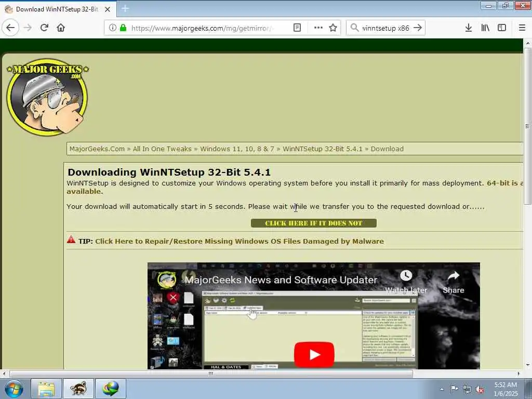This screenshot has height=399, width=532.
Task: Click the 64-bit is also available link
Action: pyautogui.click(x=505, y=183)
